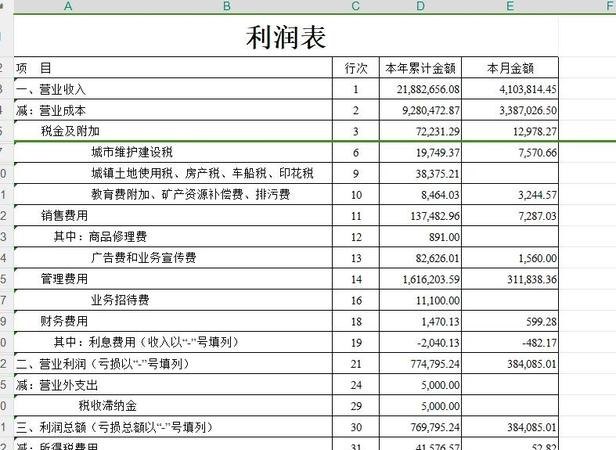Select the value 19,749.37
The image size is (616, 450).
pos(438,152)
